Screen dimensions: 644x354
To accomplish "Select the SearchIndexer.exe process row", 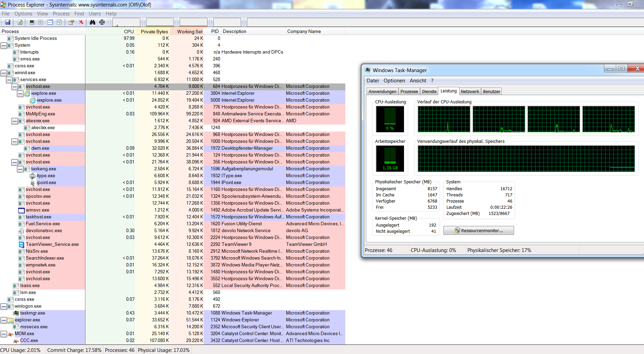I will [172, 258].
